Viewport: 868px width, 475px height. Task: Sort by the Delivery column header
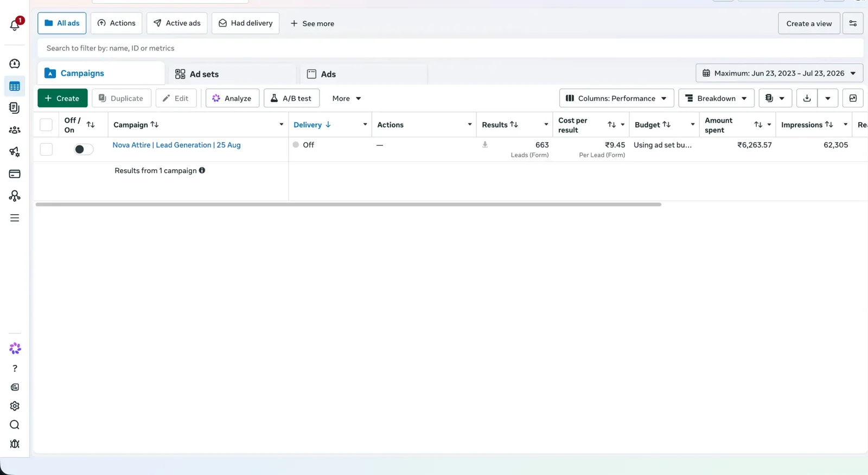click(x=312, y=125)
